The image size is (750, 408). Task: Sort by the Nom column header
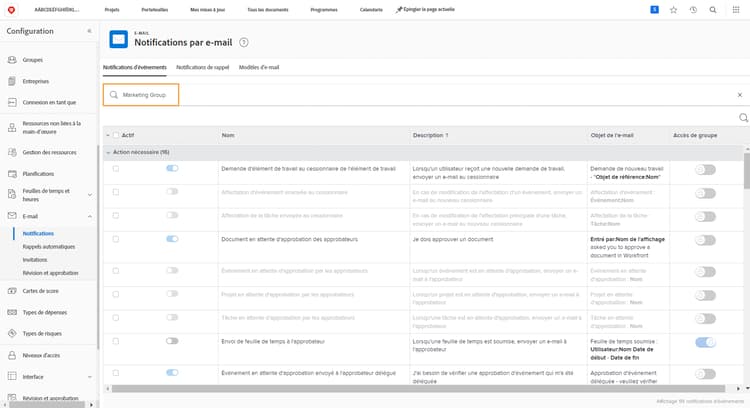click(x=228, y=135)
